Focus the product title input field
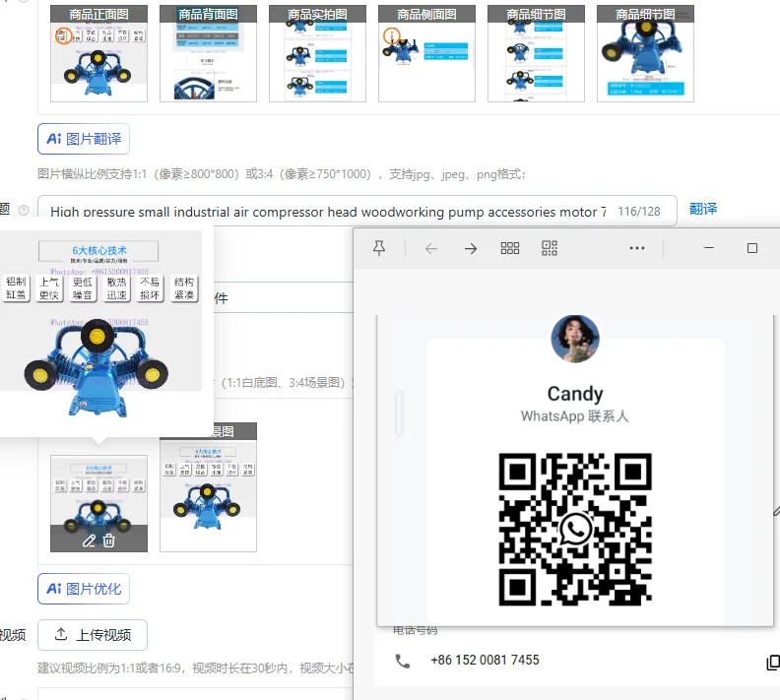 (x=357, y=211)
